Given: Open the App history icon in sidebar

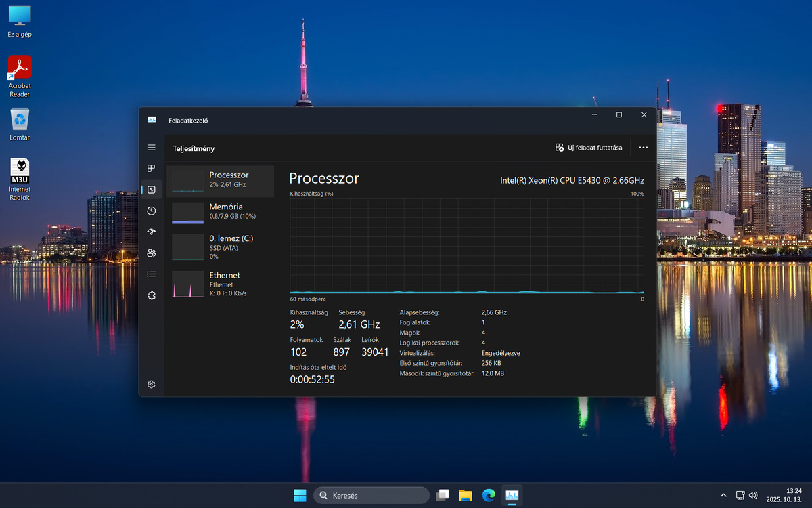Looking at the screenshot, I should (152, 211).
